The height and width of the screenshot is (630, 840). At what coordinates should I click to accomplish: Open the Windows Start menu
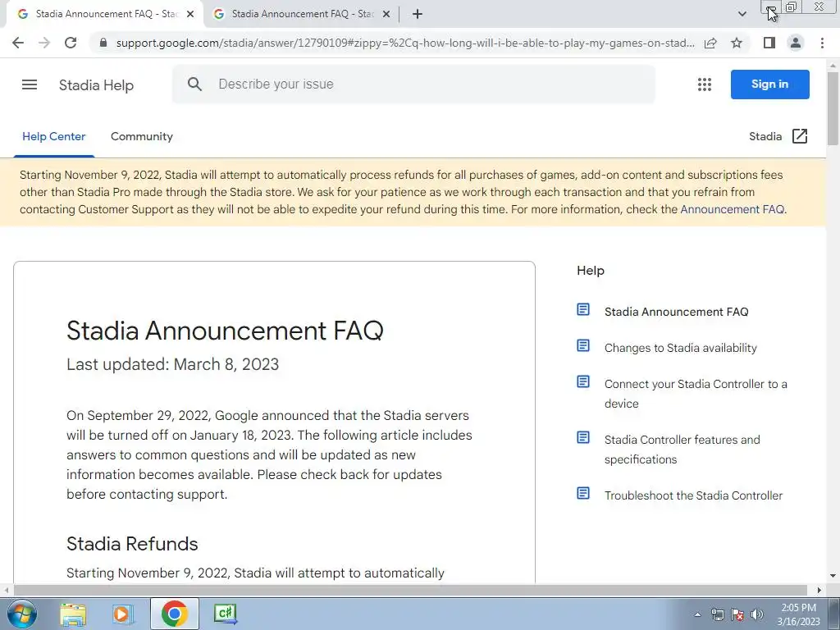[22, 614]
